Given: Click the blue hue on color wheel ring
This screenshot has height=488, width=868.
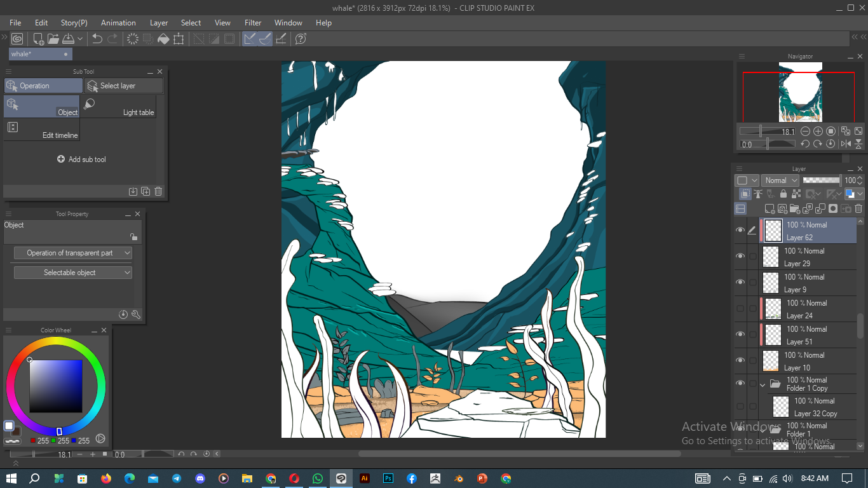Looking at the screenshot, I should tap(59, 431).
